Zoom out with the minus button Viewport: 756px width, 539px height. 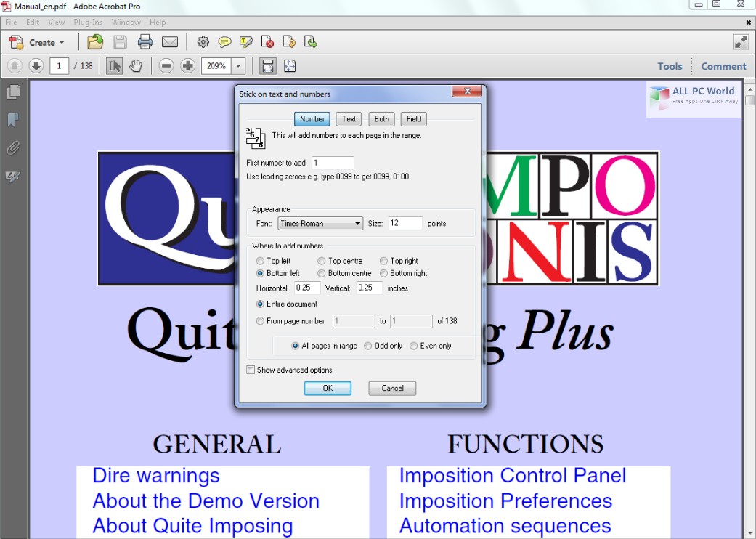point(166,65)
